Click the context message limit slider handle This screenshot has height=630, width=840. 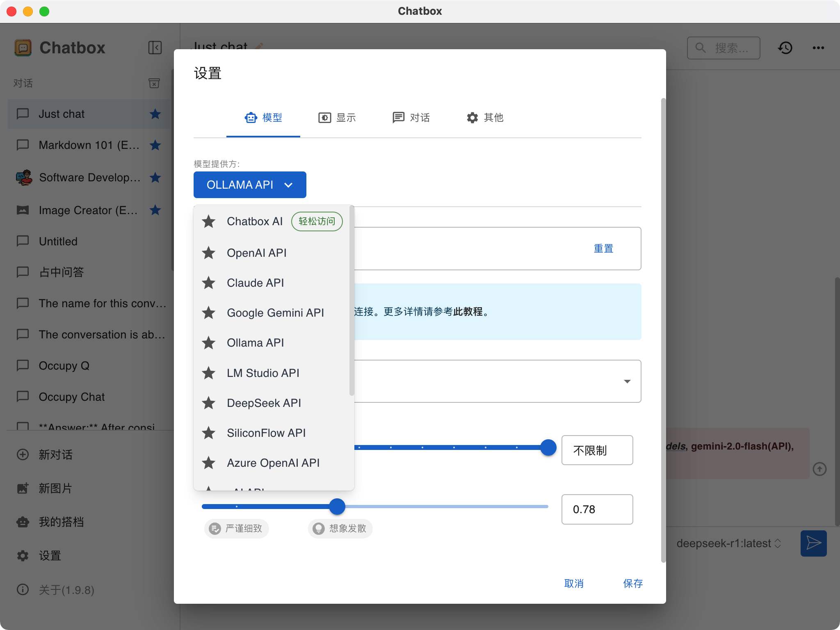tap(548, 447)
